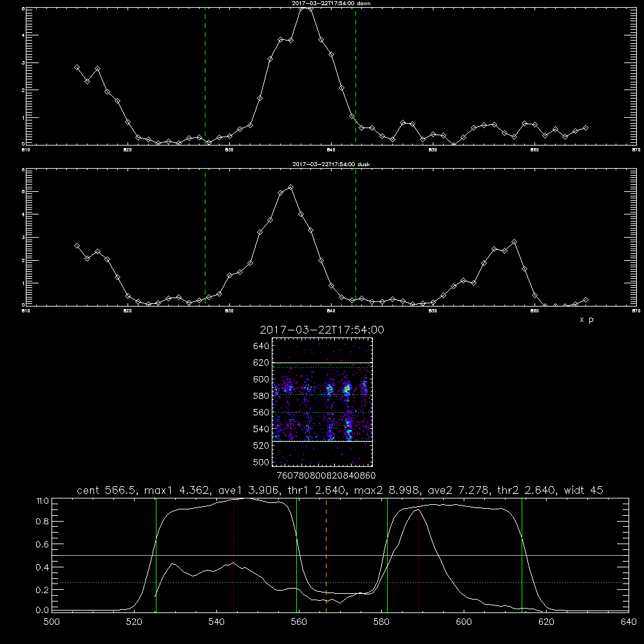Click the heatmap y-axis label '620'
644x644 pixels.
pos(261,363)
